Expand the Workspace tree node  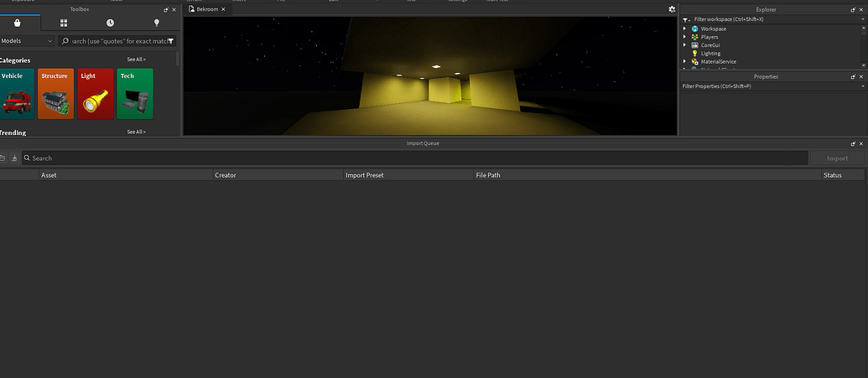tap(685, 28)
